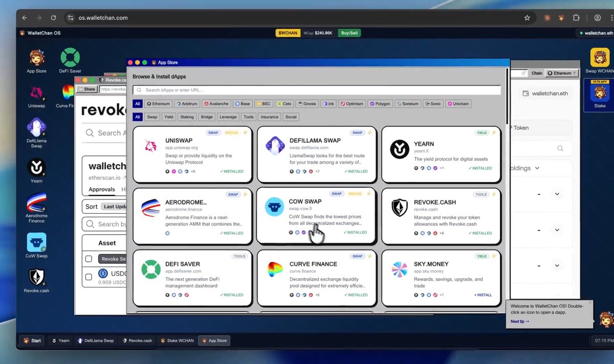Click the $WCHAN ticker button

[287, 33]
